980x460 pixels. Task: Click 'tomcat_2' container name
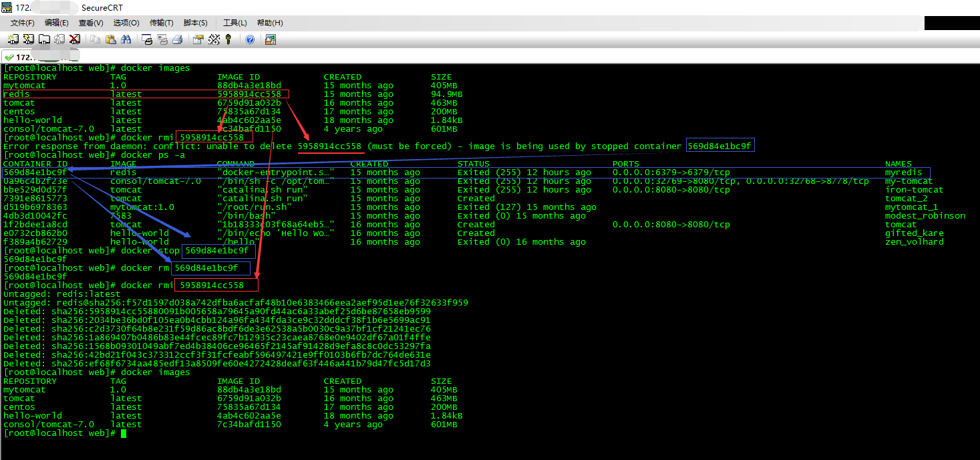[907, 199]
